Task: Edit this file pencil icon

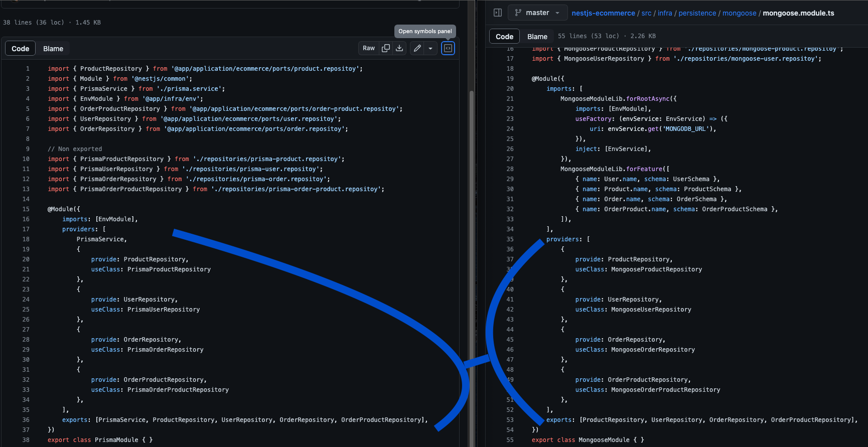Action: pos(417,48)
